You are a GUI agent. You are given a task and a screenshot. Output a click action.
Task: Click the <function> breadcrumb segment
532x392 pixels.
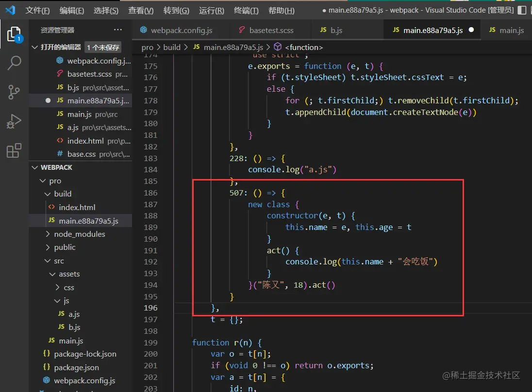(x=304, y=47)
